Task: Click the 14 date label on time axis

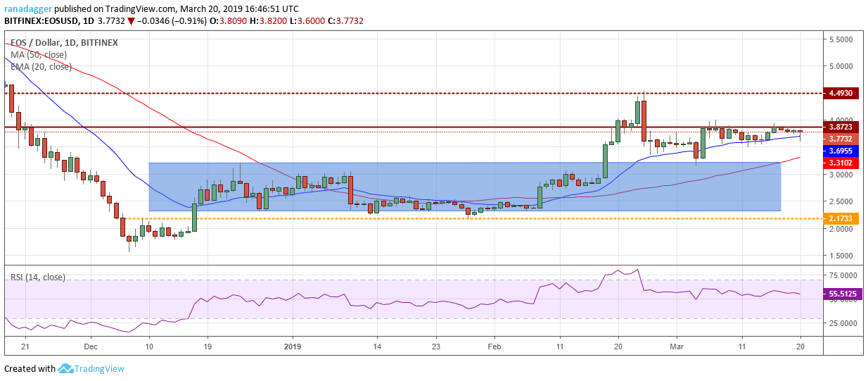Action: (377, 346)
